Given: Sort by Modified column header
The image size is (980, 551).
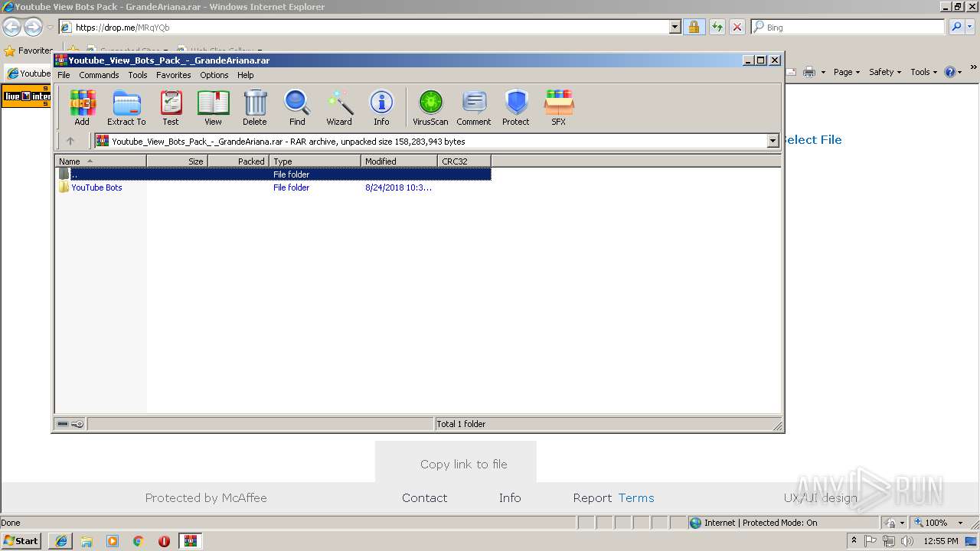Looking at the screenshot, I should [x=399, y=161].
